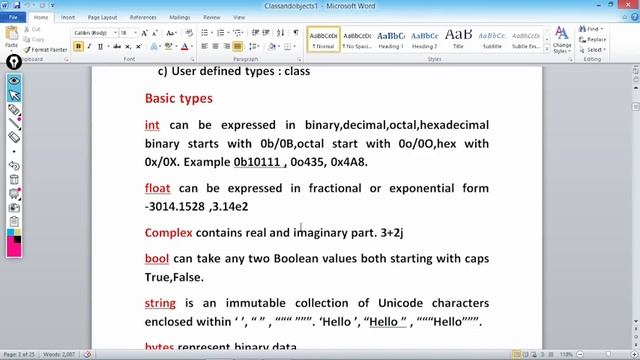Toggle Show/Hide paragraph marks
The width and height of the screenshot is (640, 360).
[x=296, y=33]
